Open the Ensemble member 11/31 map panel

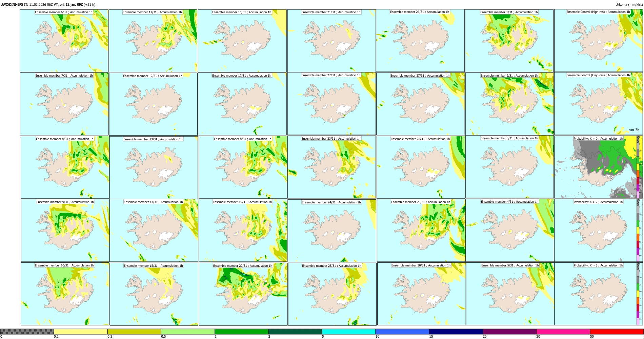coord(153,41)
